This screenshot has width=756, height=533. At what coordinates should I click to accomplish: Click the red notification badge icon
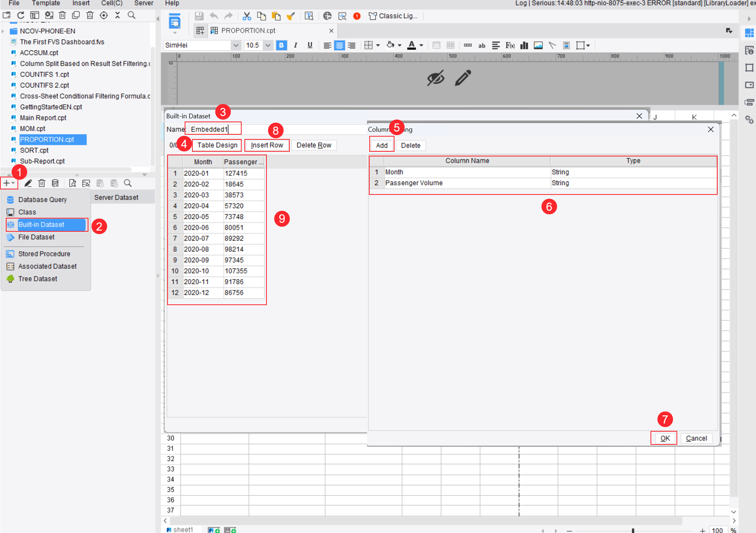(357, 16)
